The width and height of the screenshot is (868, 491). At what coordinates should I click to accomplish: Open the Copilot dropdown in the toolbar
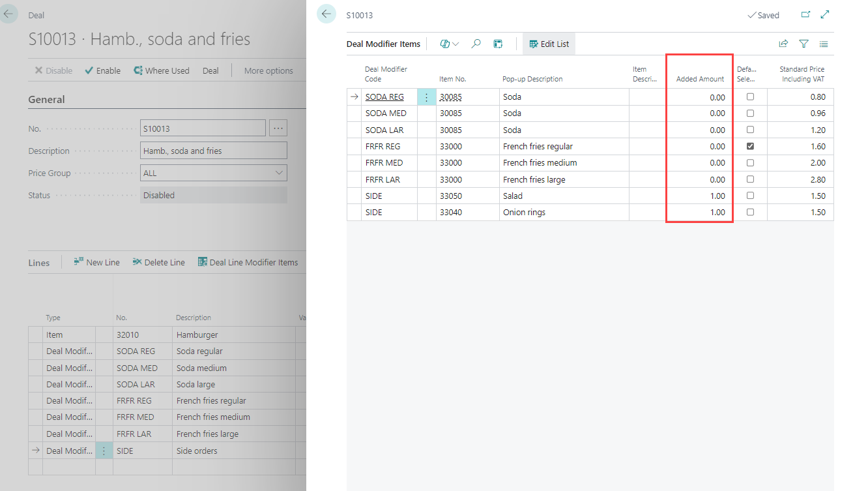450,44
